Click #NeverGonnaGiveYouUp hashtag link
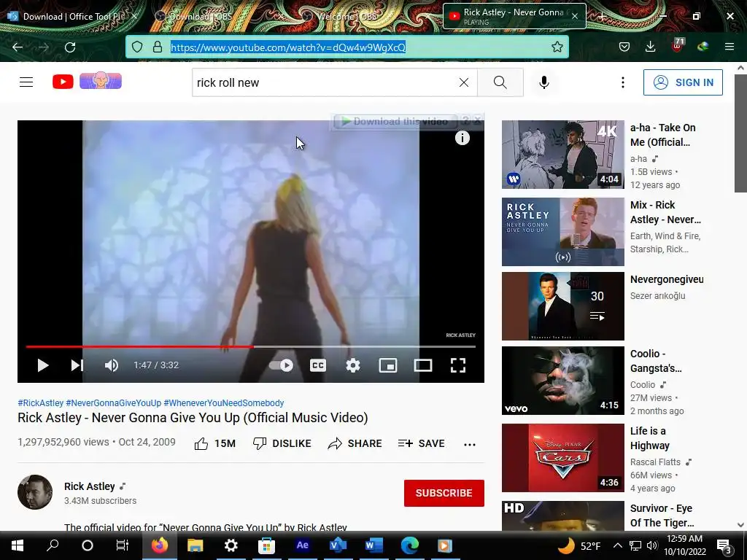747x560 pixels. (x=113, y=402)
